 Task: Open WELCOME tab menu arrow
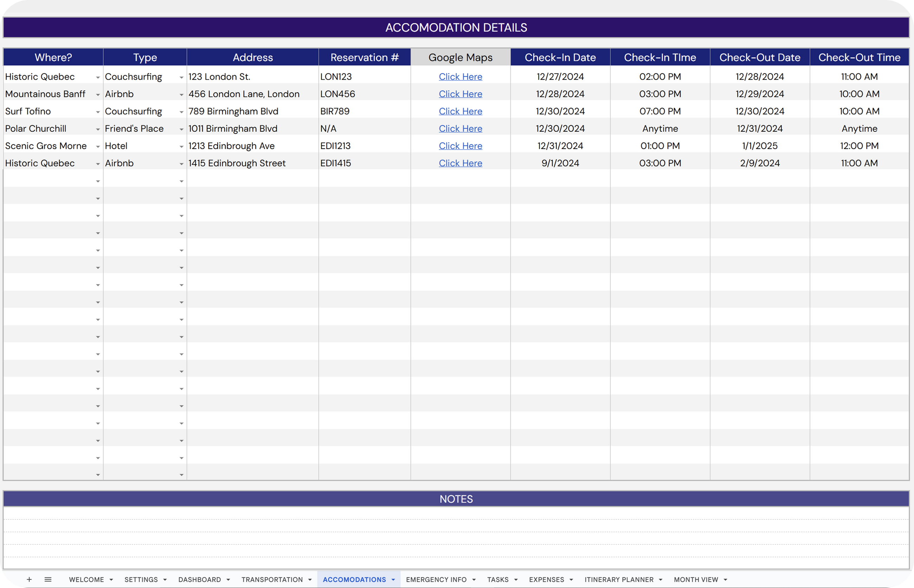click(x=111, y=580)
